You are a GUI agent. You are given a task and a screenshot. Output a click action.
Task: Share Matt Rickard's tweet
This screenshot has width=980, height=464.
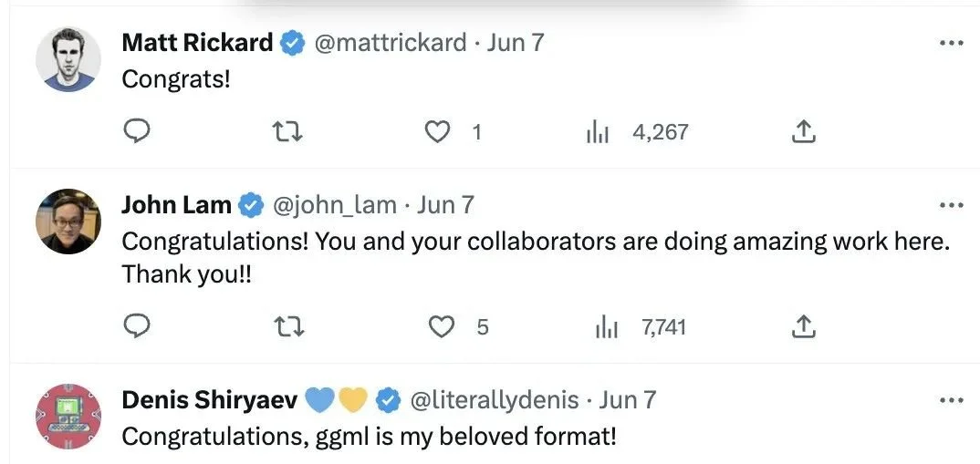pos(804,132)
